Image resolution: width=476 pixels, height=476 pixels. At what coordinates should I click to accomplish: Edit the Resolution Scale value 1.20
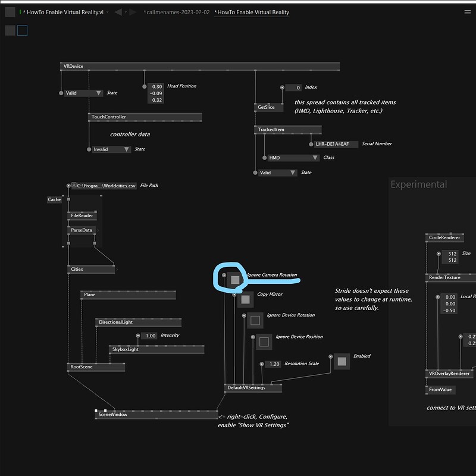pos(273,364)
